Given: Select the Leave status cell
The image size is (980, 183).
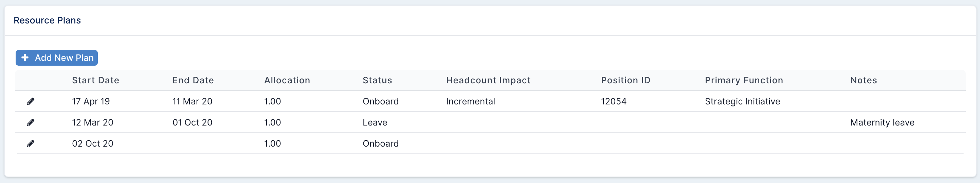Looking at the screenshot, I should (375, 122).
